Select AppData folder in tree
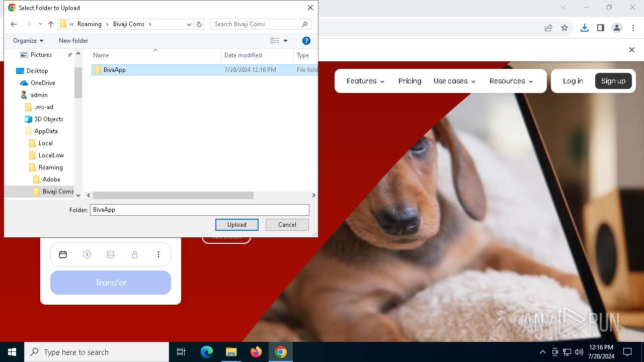644x362 pixels. 46,131
